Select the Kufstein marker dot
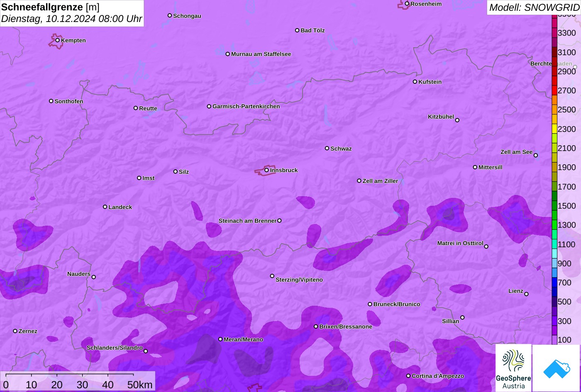The image size is (581, 392). (415, 82)
